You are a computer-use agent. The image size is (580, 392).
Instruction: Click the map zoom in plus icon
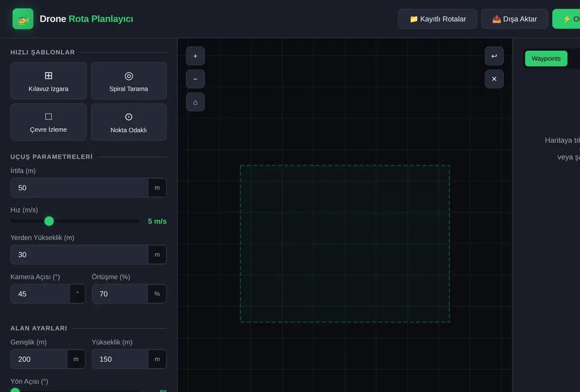195,56
